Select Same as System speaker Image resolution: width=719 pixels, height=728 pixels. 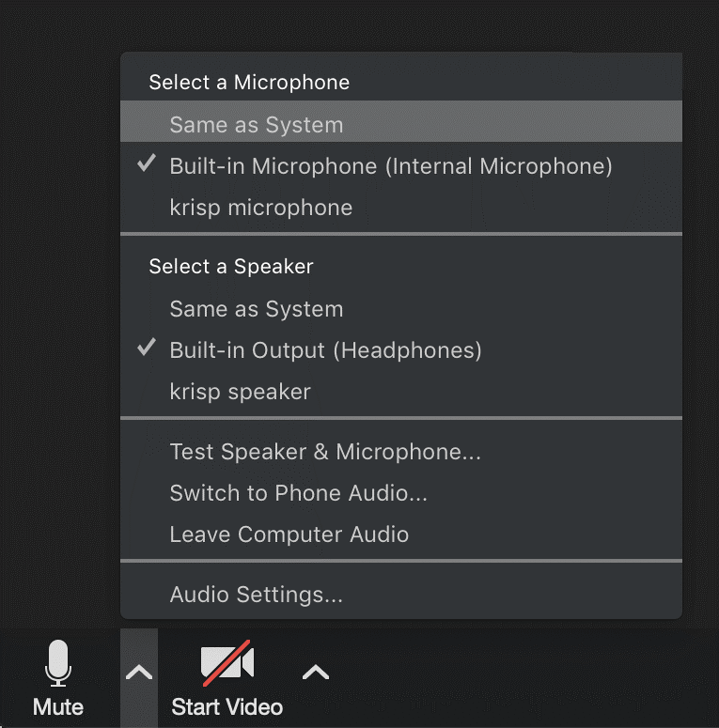(256, 309)
